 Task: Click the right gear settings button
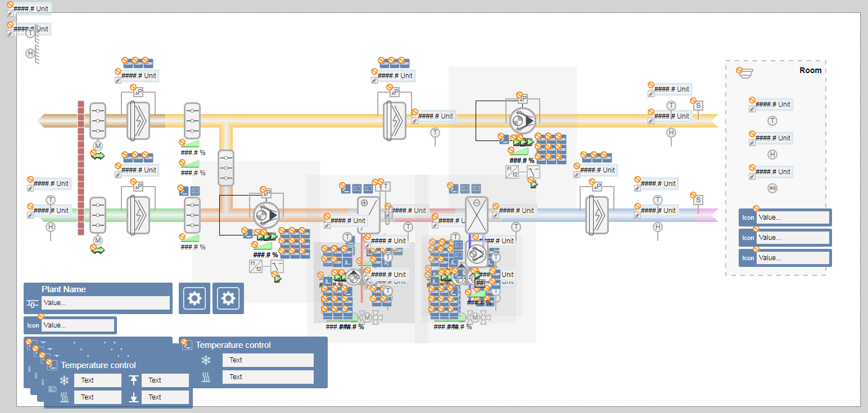228,298
